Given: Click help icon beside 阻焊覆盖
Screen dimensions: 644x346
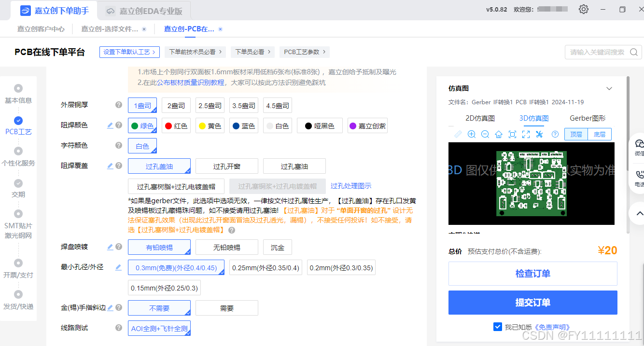Looking at the screenshot, I should [x=118, y=166].
